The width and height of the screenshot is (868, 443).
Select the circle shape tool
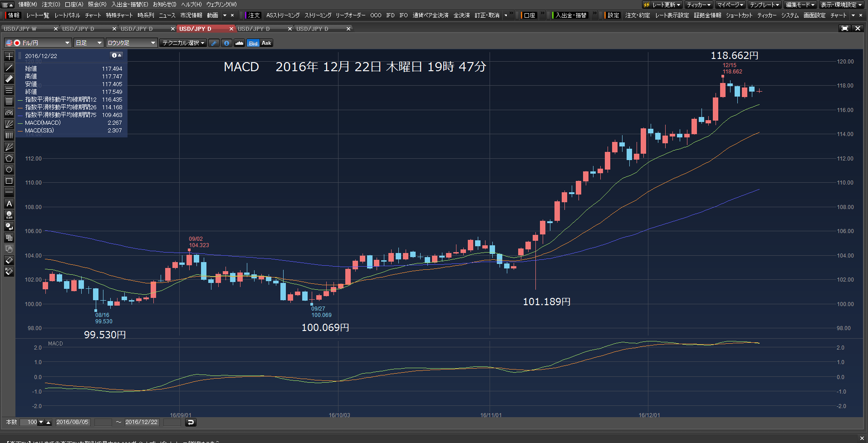[9, 170]
